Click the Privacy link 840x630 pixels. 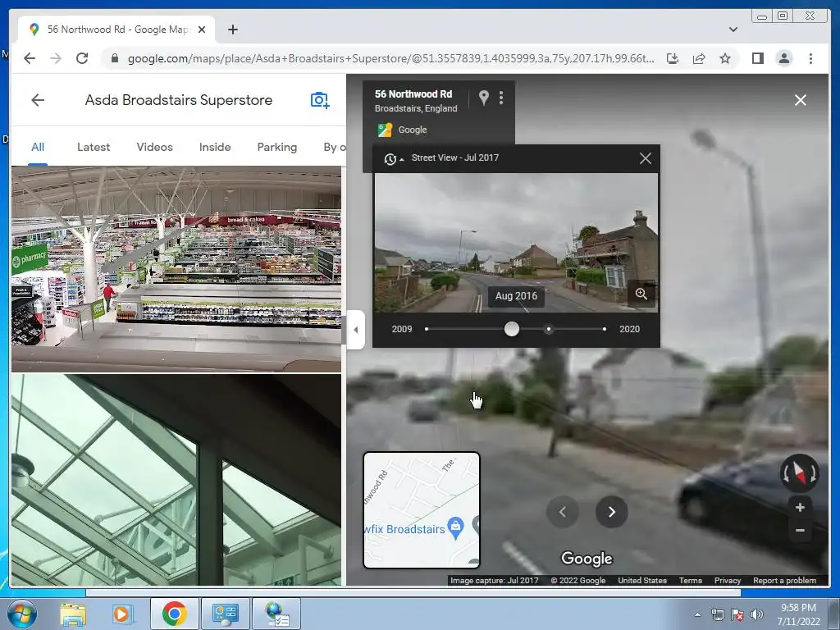728,581
